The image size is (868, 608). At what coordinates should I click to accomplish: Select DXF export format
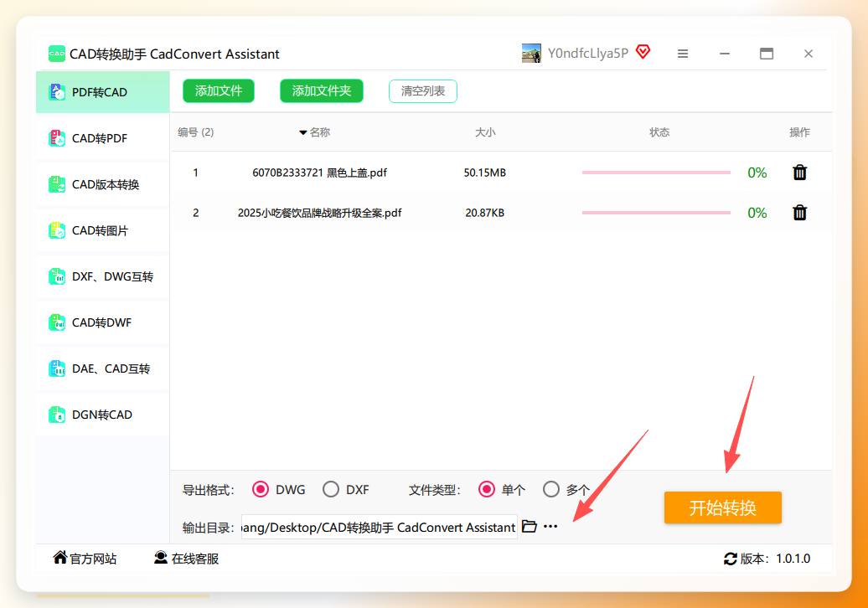pos(330,490)
